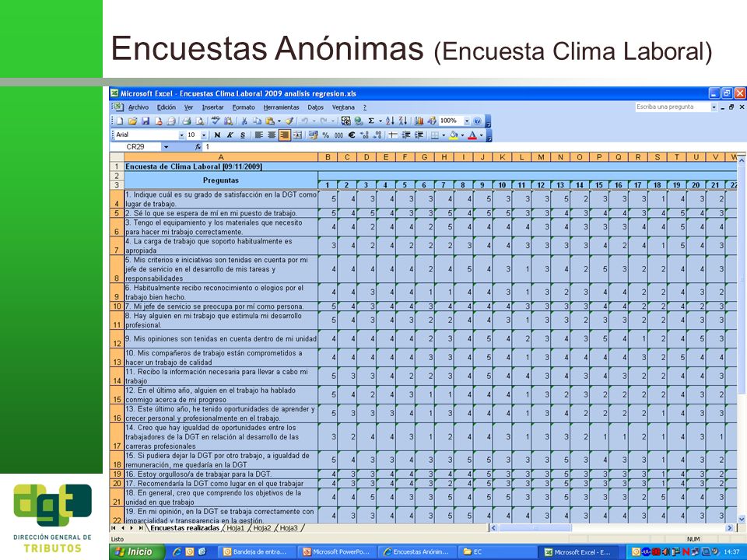This screenshot has height=560, width=747.
Task: Toggle left text alignment
Action: [x=258, y=135]
